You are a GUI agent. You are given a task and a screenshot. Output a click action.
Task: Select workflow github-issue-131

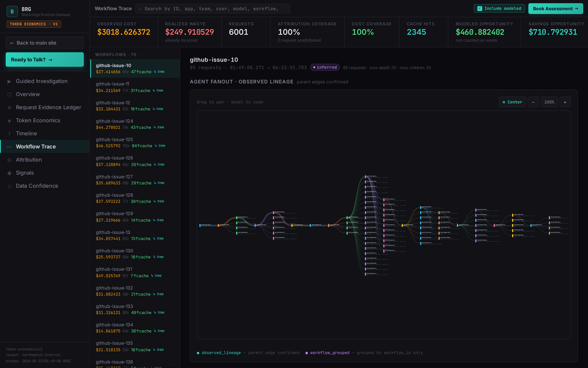135,272
